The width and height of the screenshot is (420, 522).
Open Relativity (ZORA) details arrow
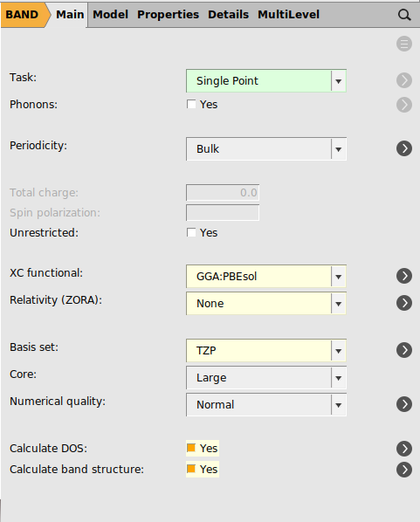click(x=404, y=303)
